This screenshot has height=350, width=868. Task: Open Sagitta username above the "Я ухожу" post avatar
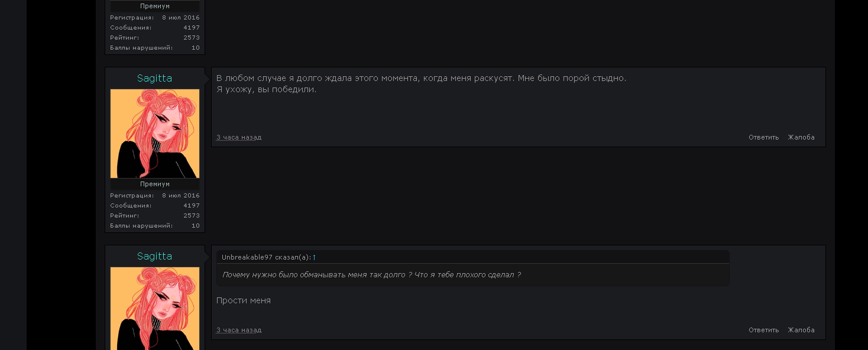[x=155, y=78]
